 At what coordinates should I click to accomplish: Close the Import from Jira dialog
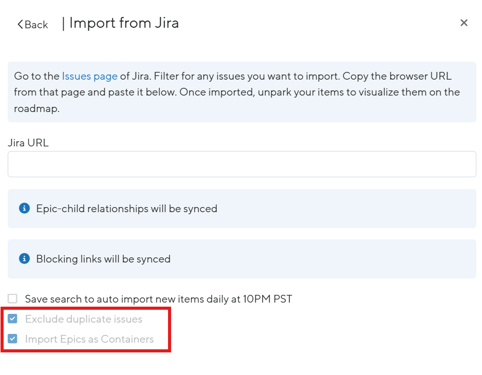click(464, 23)
